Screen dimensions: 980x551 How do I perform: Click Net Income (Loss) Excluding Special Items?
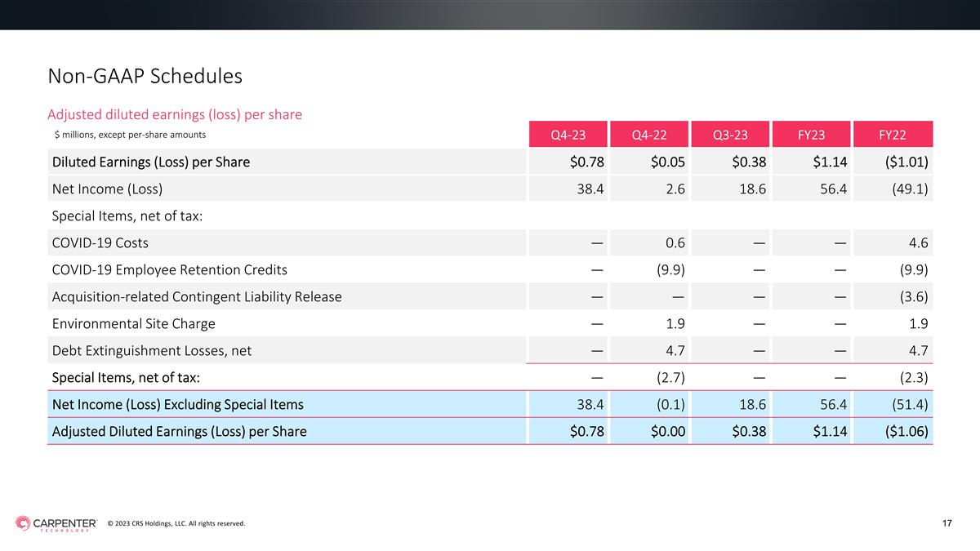pyautogui.click(x=177, y=404)
